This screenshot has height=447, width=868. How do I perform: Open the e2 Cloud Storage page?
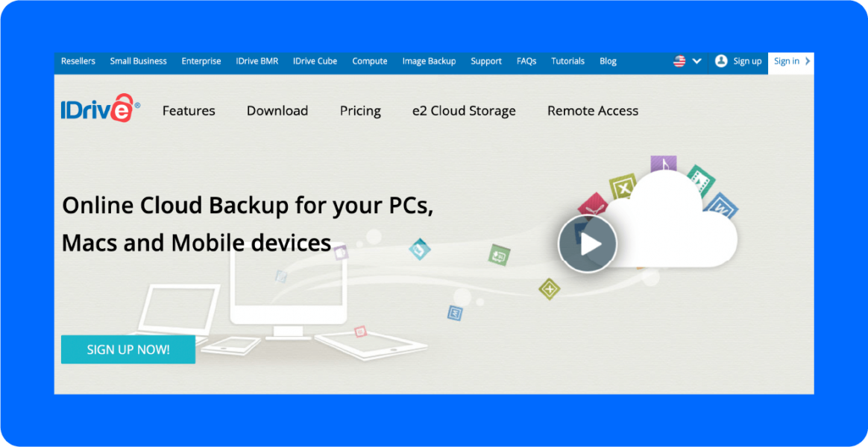click(464, 110)
